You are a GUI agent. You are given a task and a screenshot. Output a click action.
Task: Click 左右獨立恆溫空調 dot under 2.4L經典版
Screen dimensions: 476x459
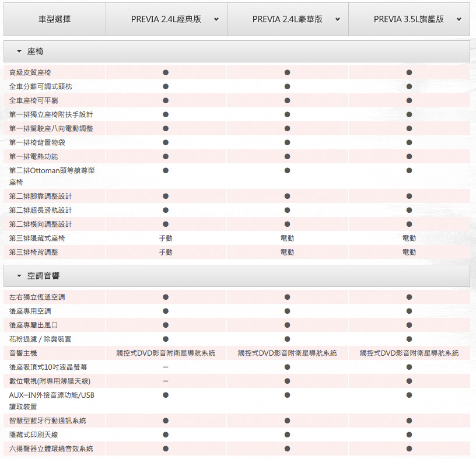[x=166, y=297]
